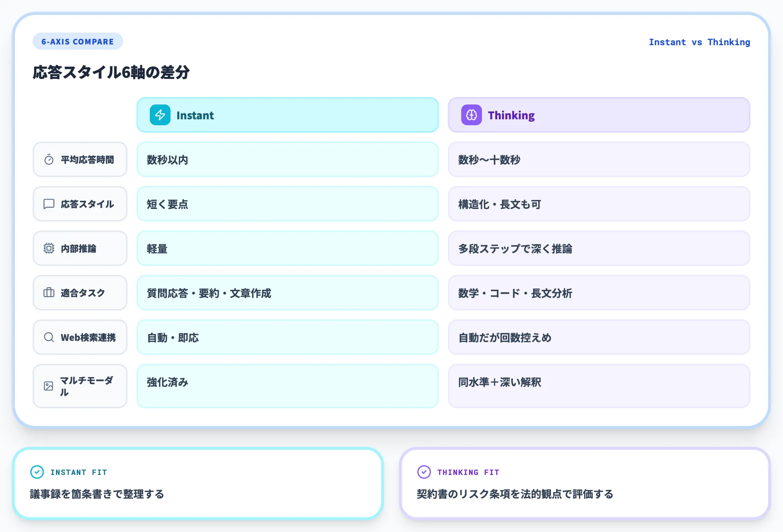Click the Instant lightning bolt icon
This screenshot has width=783, height=532.
point(160,115)
